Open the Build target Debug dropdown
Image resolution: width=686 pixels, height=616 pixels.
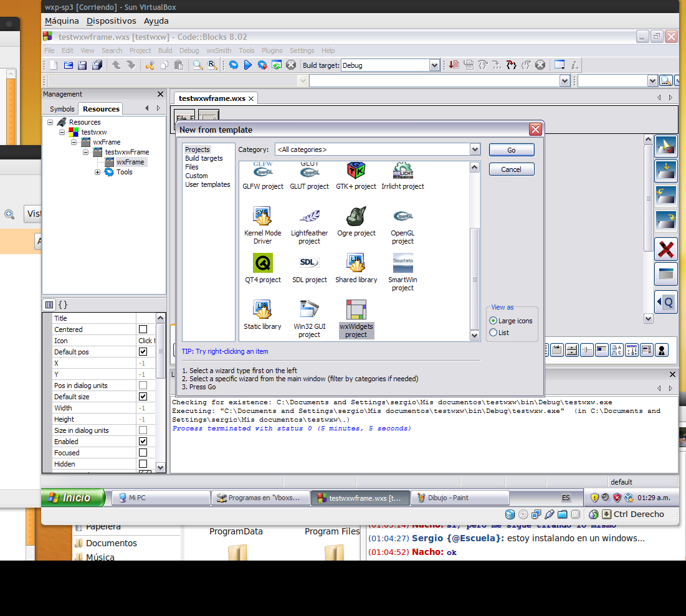(434, 65)
